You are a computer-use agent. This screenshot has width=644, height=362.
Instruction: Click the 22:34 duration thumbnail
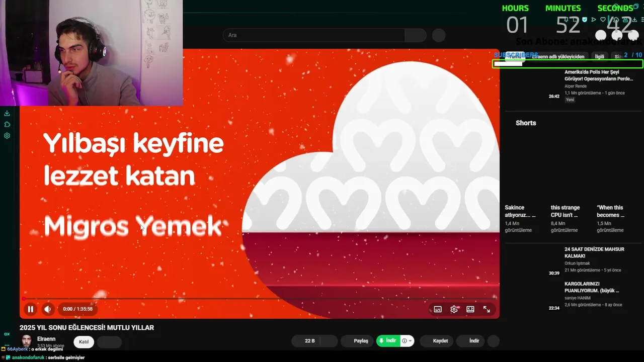[554, 308]
